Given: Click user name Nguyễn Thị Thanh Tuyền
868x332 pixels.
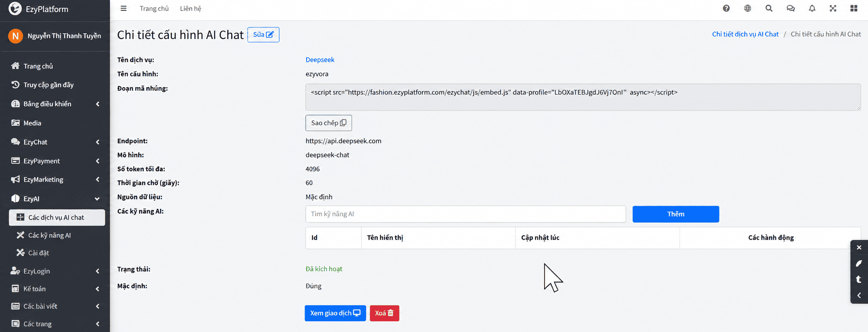Looking at the screenshot, I should tap(64, 36).
